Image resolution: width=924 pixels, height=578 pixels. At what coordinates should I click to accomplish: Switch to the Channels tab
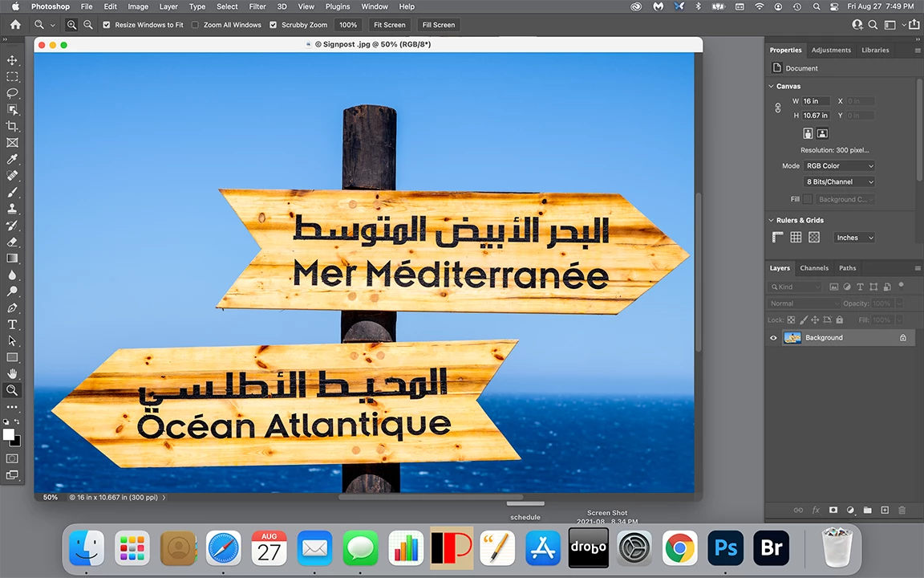pyautogui.click(x=814, y=268)
